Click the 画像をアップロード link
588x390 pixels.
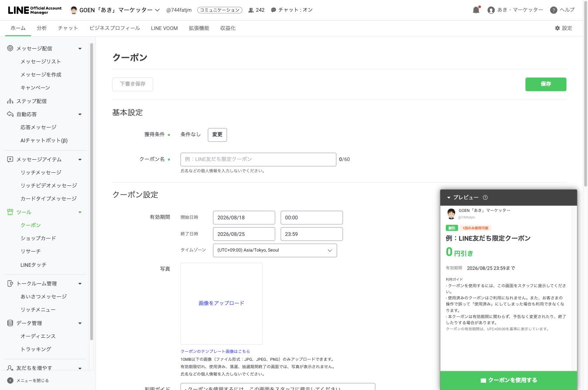(221, 303)
